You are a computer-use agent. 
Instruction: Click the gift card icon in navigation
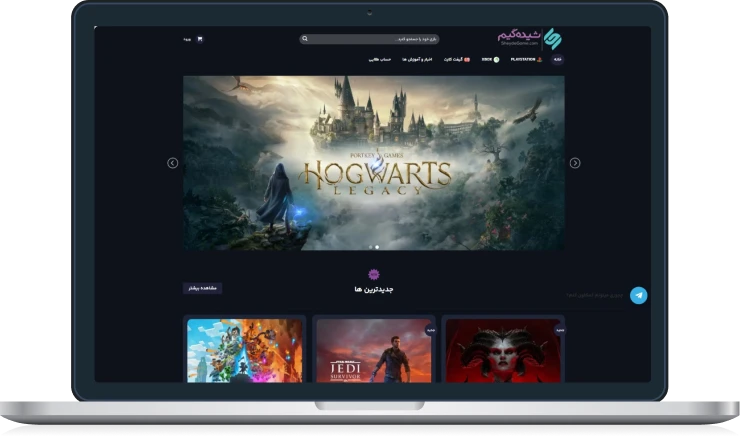tap(467, 60)
